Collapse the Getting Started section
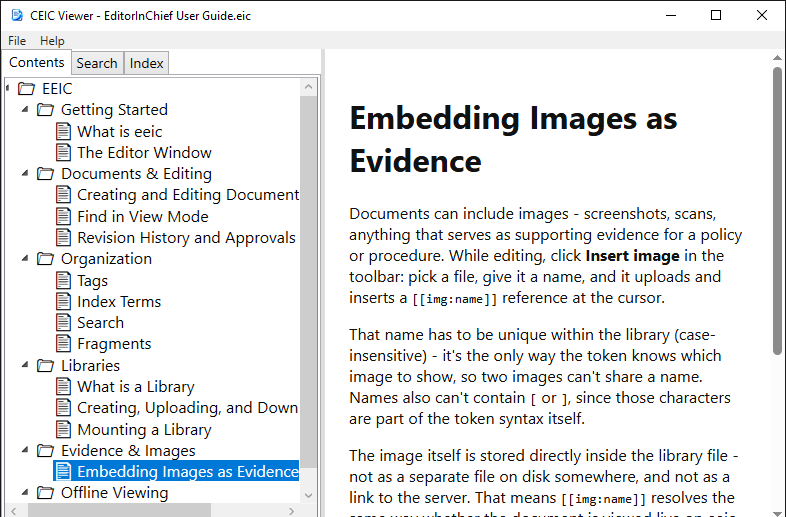Image resolution: width=786 pixels, height=517 pixels. pyautogui.click(x=25, y=109)
